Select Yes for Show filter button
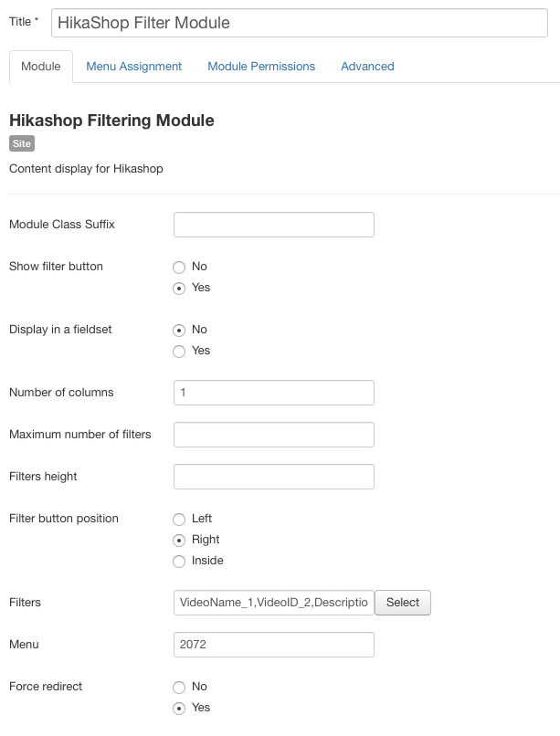560x736 pixels. [179, 288]
